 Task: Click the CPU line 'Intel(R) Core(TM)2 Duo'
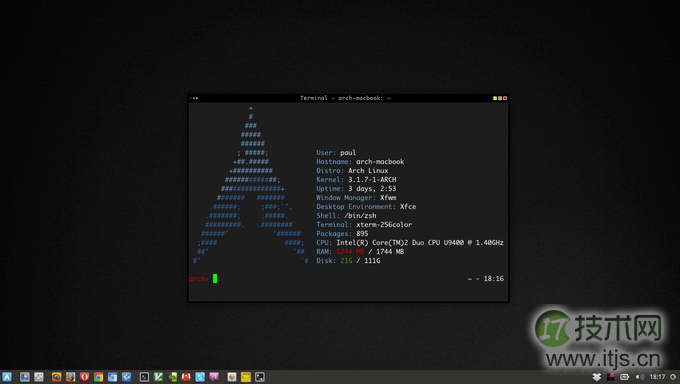coord(380,243)
